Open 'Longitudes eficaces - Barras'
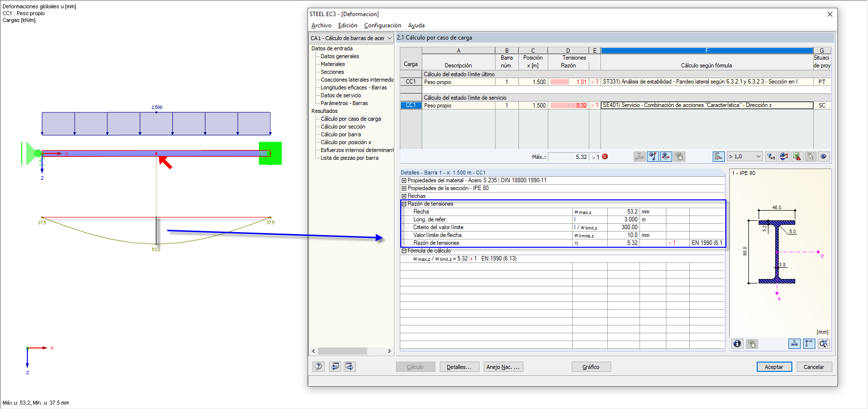This screenshot has height=409, width=868. tap(354, 87)
